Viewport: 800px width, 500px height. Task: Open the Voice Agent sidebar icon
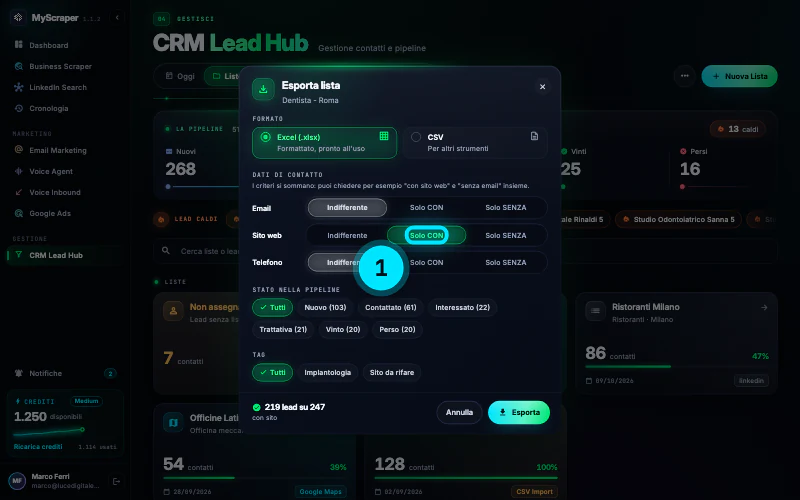click(19, 171)
